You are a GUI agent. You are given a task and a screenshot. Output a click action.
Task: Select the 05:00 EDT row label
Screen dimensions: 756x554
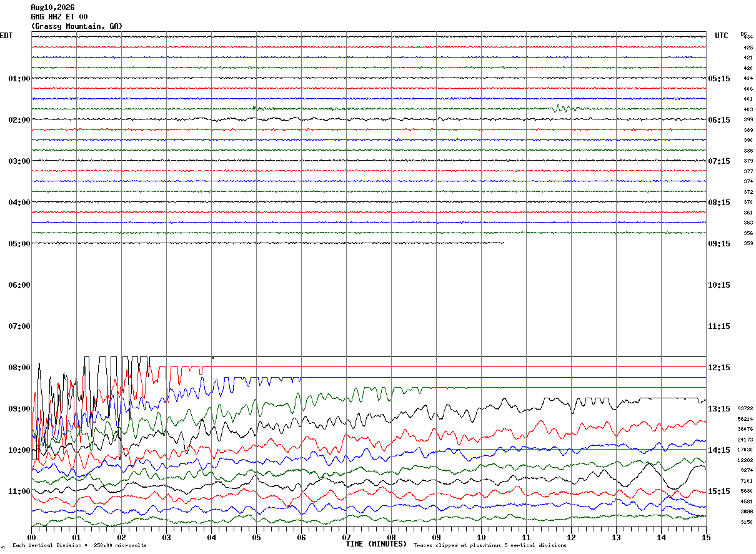coord(19,244)
